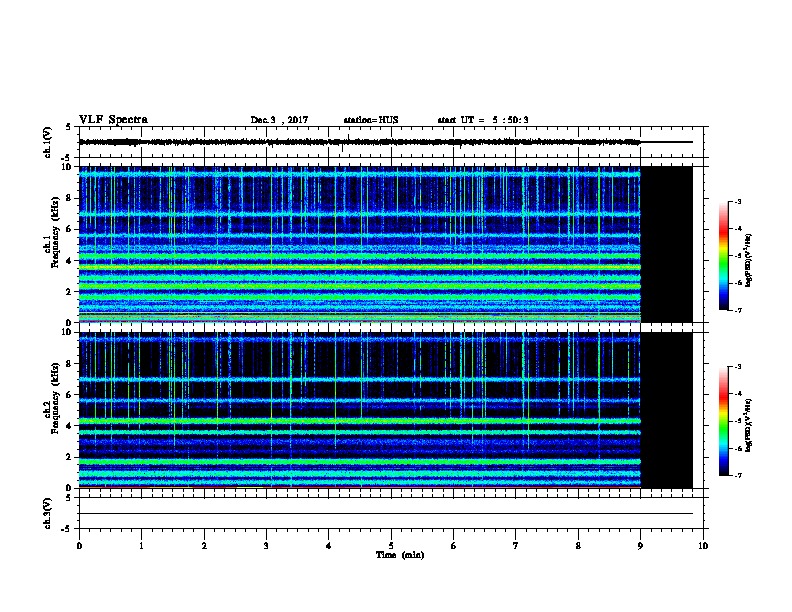Screen dimensions: 792x612
Task: Click time axis tick label "1"
Action: point(141,546)
